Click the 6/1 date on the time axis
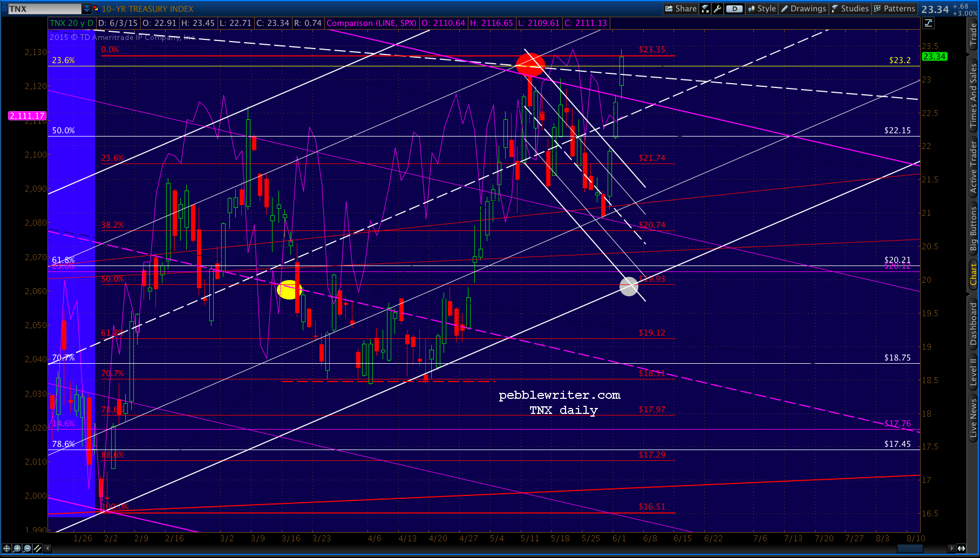The height and width of the screenshot is (558, 980). click(619, 539)
